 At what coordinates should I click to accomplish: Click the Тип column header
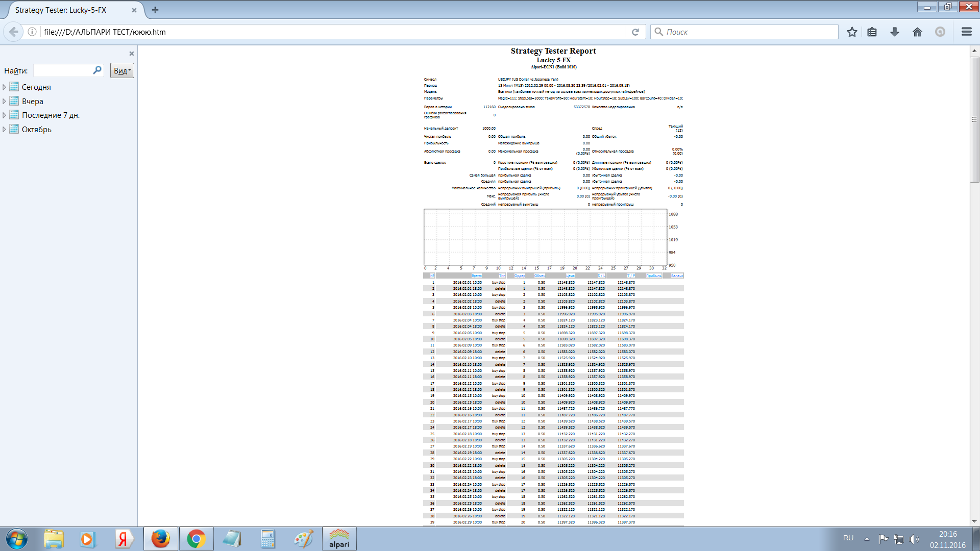coord(502,276)
